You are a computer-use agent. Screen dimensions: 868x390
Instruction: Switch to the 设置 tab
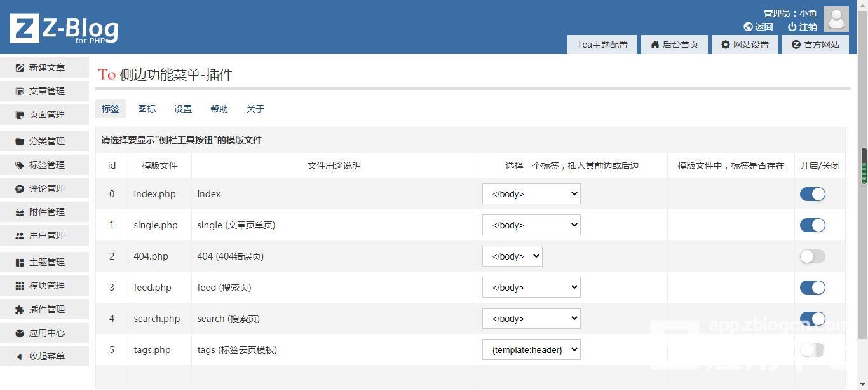coord(183,109)
